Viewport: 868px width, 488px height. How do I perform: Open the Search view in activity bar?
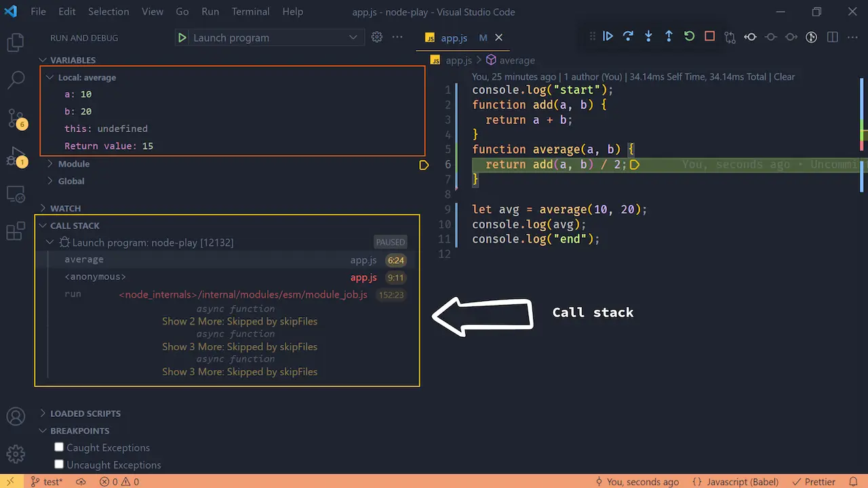point(16,81)
